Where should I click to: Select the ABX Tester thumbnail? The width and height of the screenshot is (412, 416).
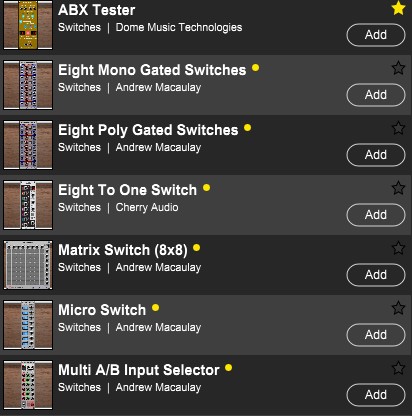point(28,25)
